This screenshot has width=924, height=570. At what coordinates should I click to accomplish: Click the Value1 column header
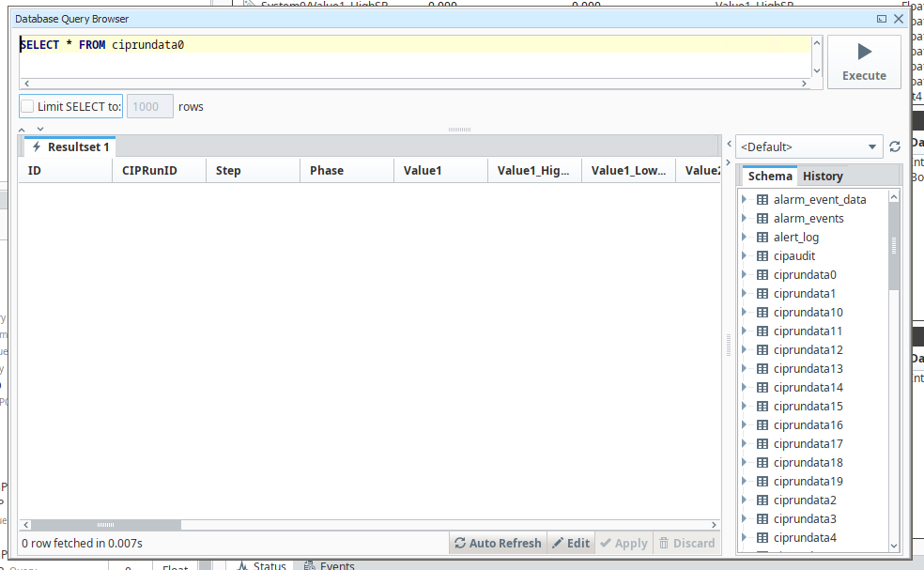point(440,170)
